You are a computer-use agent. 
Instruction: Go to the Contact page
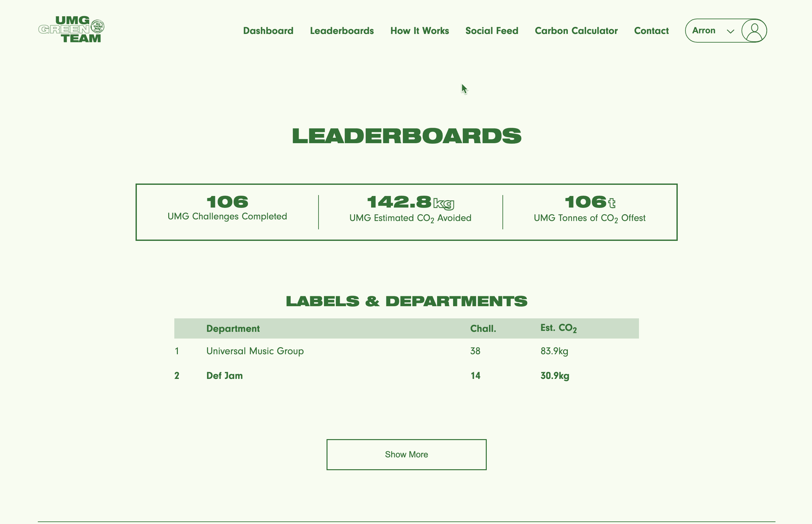(651, 31)
